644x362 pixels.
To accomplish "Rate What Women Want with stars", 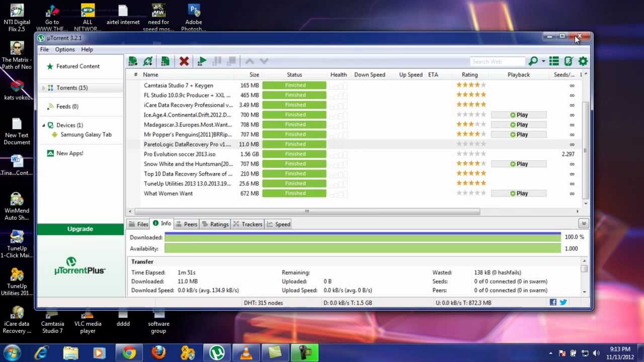I will 471,194.
